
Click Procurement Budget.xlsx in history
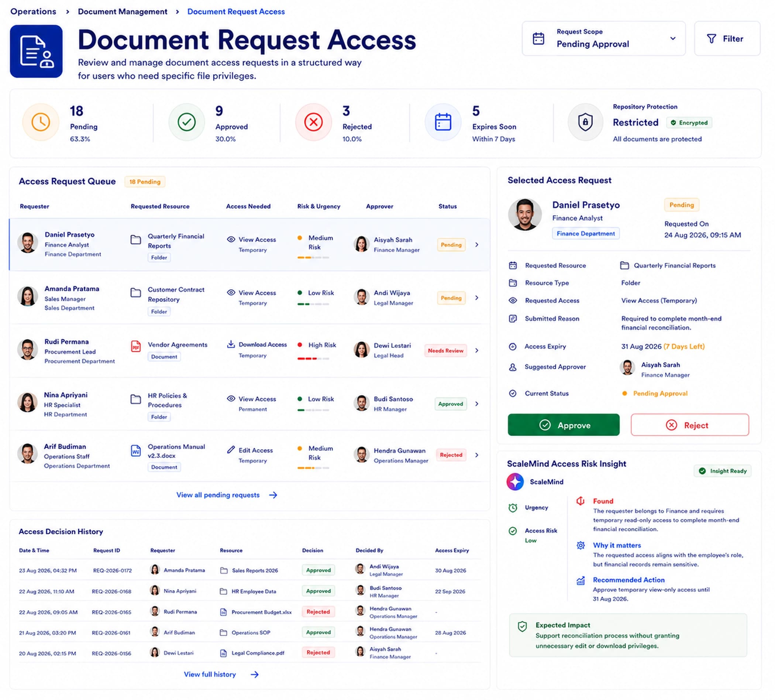point(261,612)
